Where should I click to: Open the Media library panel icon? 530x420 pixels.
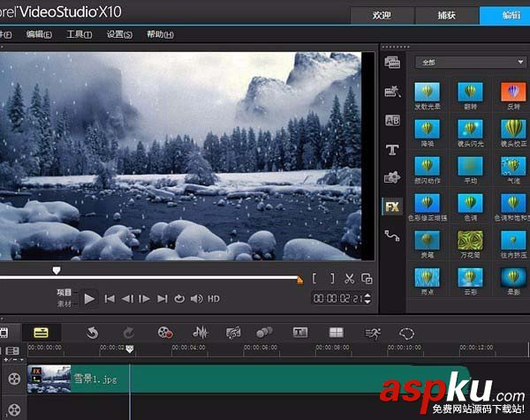click(x=392, y=63)
